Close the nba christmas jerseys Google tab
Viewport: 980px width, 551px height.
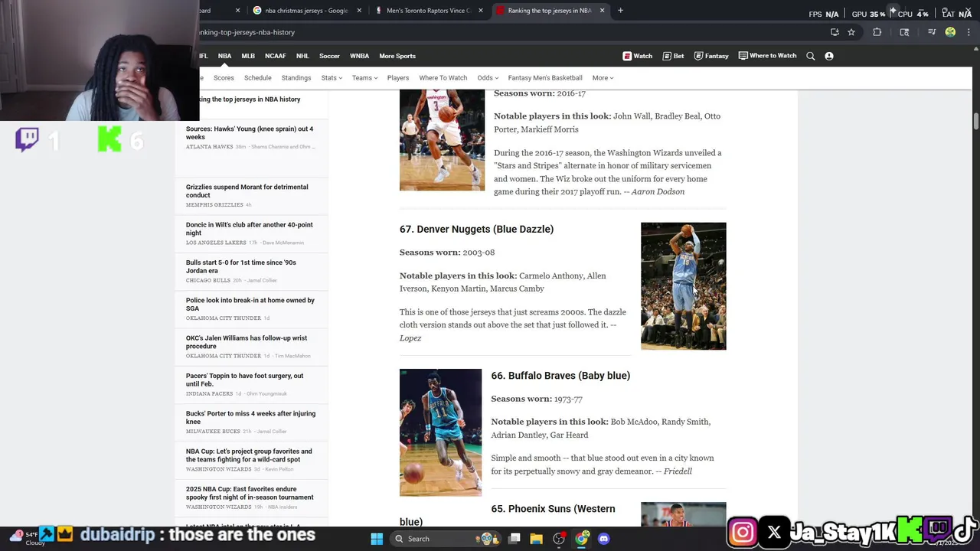[360, 11]
